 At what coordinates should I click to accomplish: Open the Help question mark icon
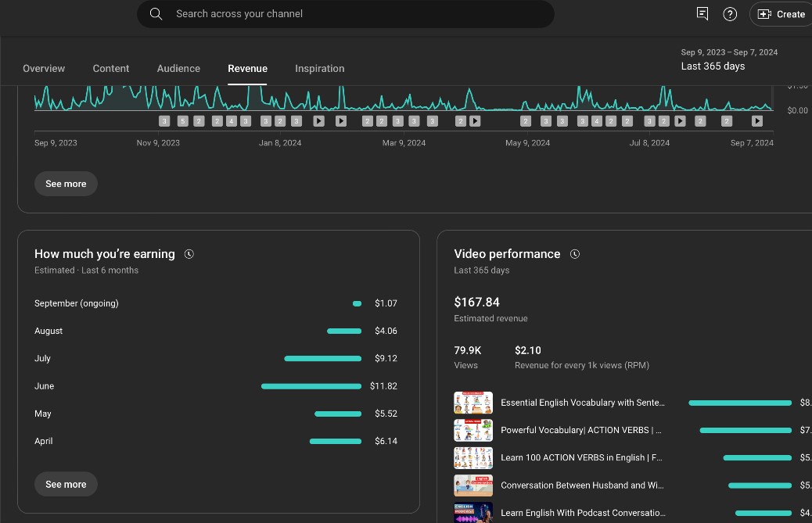[x=730, y=14]
